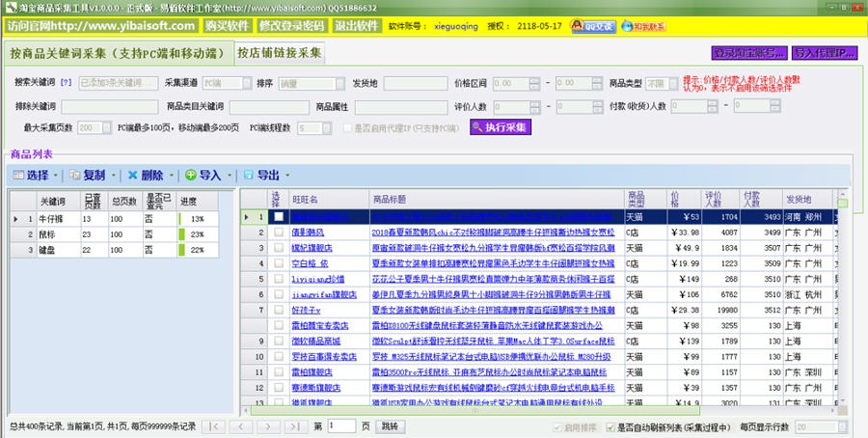
Task: Toggle 是否启用代理IP checkbox
Action: pyautogui.click(x=347, y=128)
